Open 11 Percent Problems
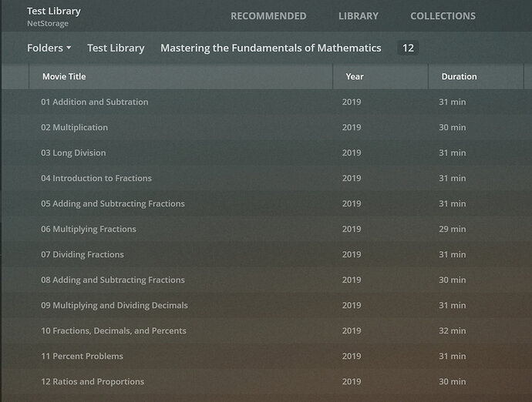The height and width of the screenshot is (402, 532). [82, 357]
